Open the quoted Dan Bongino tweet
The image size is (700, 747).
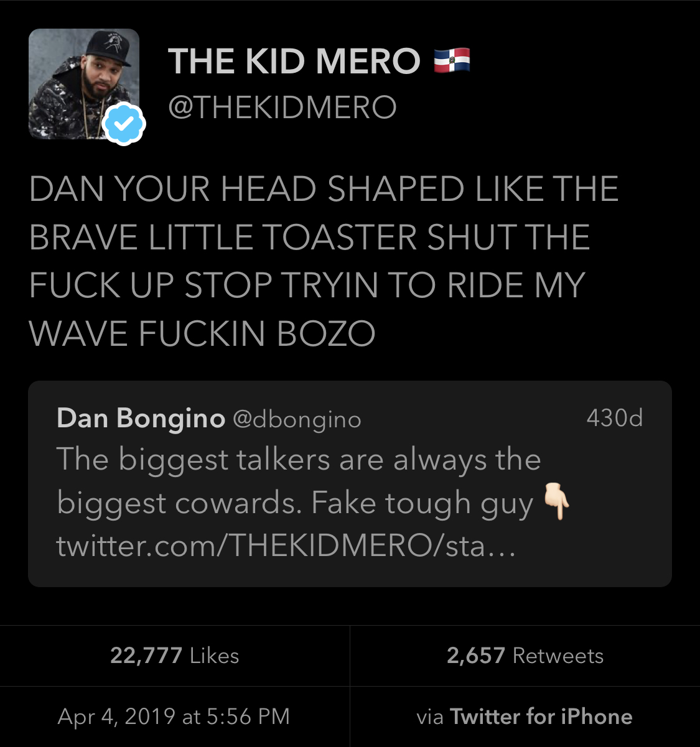(x=350, y=483)
